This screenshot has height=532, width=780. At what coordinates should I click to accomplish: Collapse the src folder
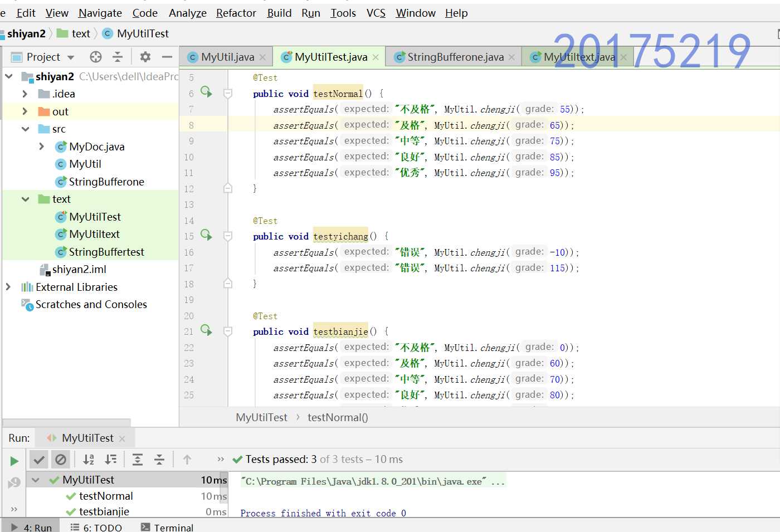25,129
